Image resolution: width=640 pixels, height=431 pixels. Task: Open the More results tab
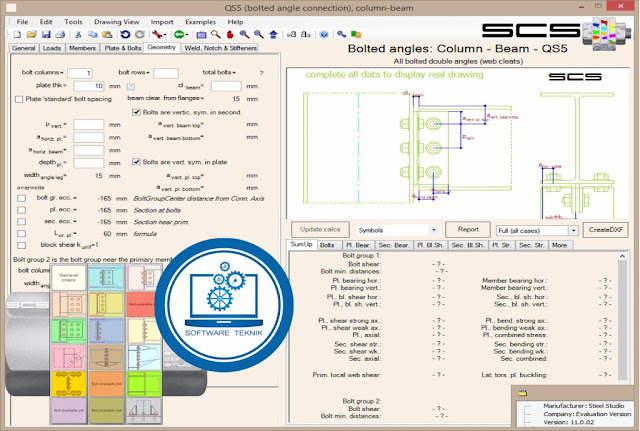(559, 245)
